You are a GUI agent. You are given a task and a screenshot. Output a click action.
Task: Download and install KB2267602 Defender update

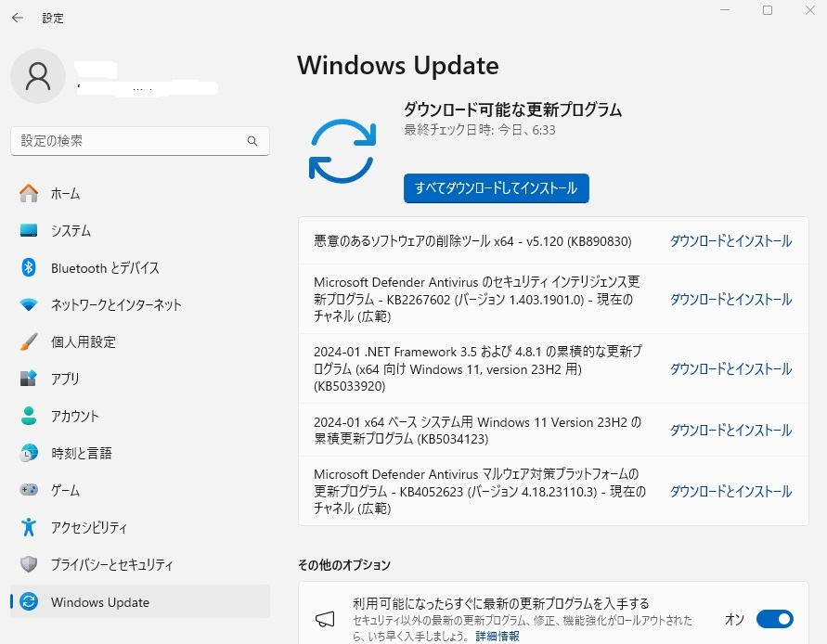point(731,299)
